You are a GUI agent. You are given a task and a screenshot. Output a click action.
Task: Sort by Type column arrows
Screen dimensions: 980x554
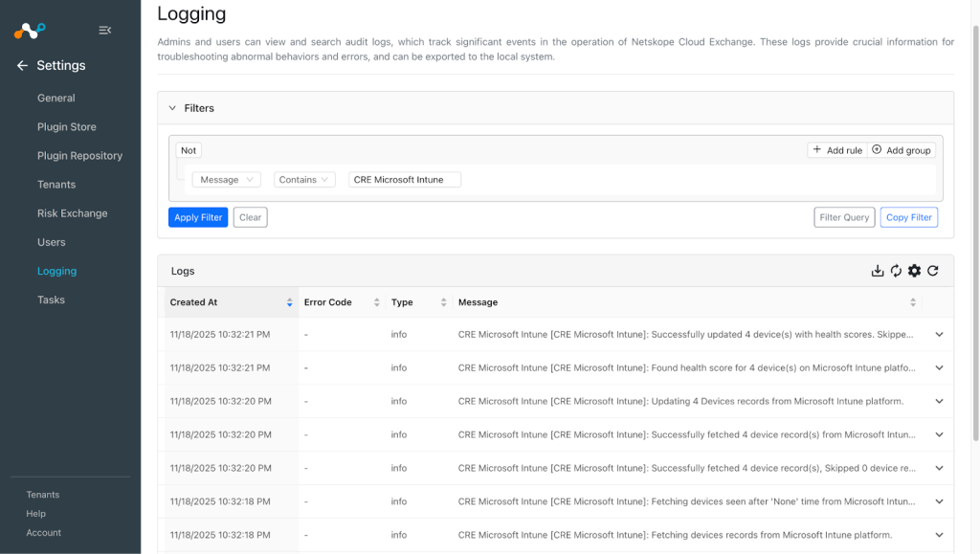pos(443,302)
